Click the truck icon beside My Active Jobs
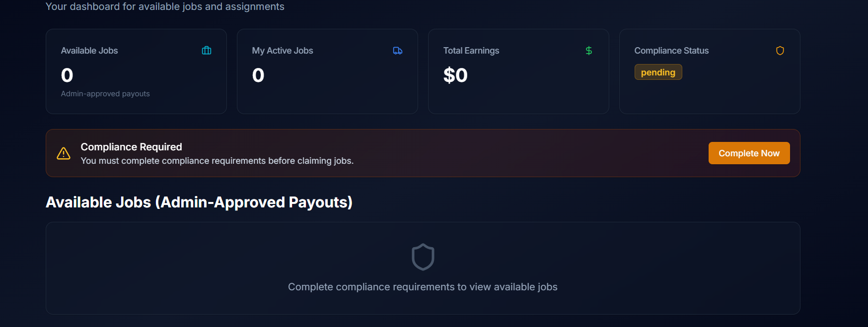The height and width of the screenshot is (327, 868). point(398,51)
